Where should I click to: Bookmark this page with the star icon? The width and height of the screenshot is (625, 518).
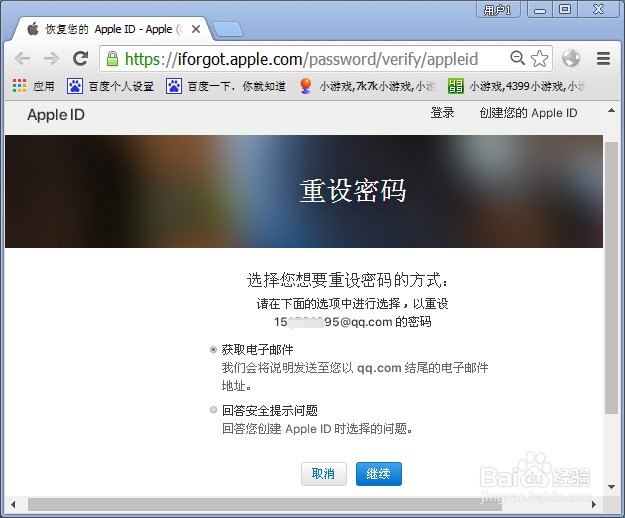pos(540,59)
